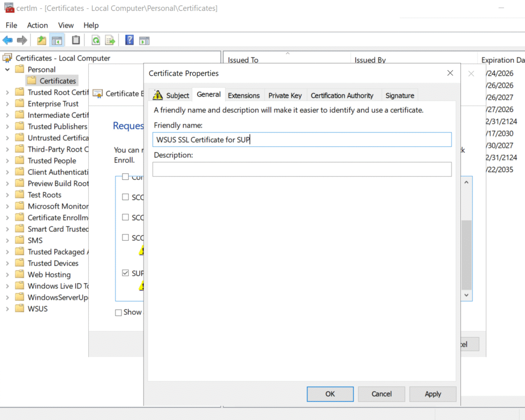Switch to the Subject tab
The width and height of the screenshot is (525, 420).
pos(171,95)
